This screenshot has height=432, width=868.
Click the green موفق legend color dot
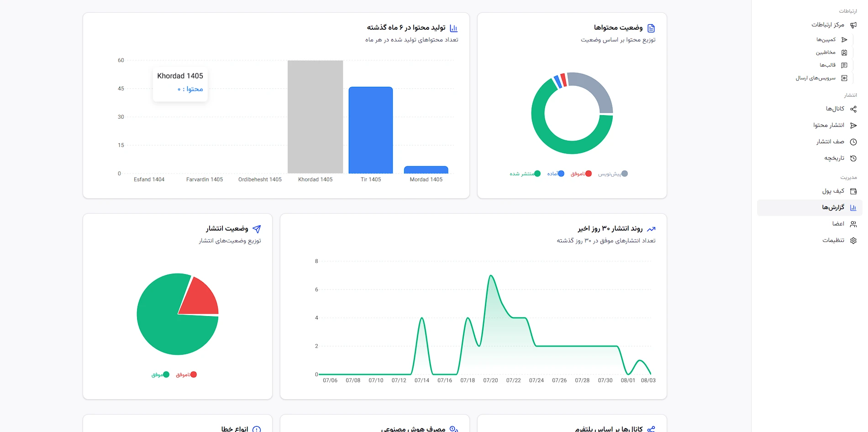166,374
